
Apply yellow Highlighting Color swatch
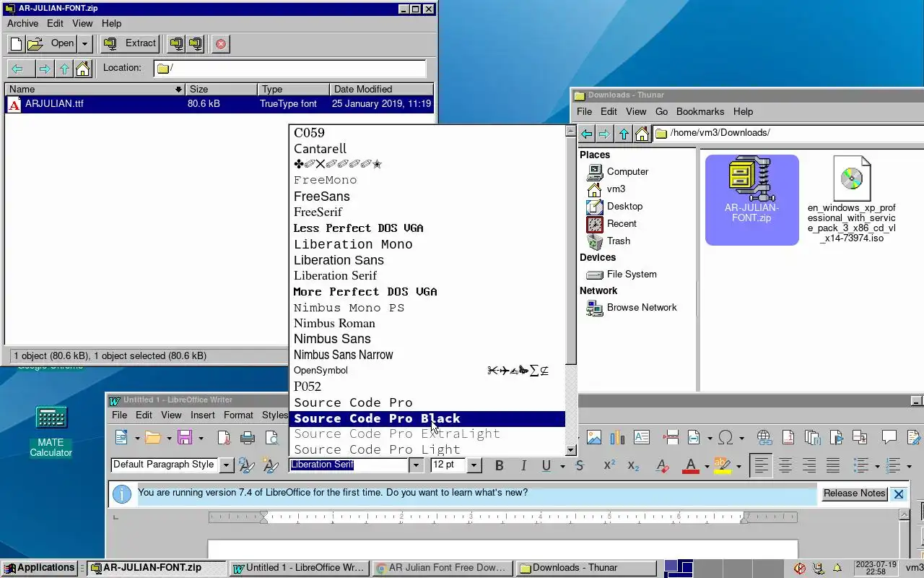click(723, 465)
